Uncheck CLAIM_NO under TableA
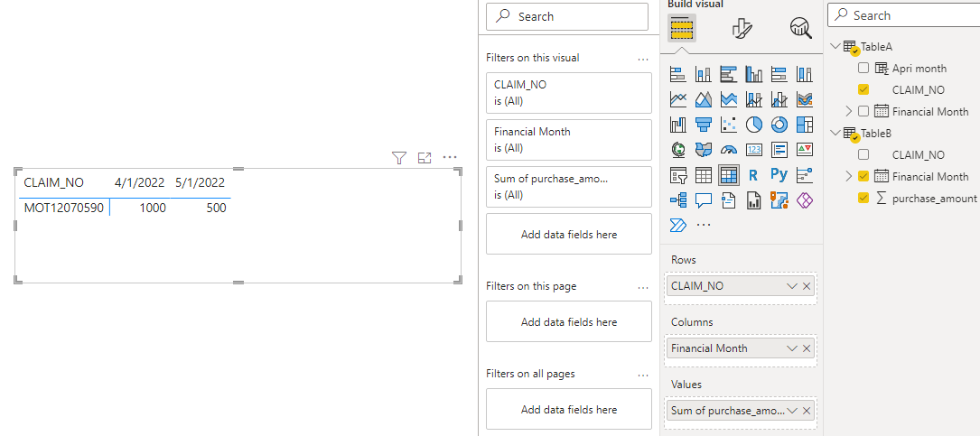 [x=863, y=89]
